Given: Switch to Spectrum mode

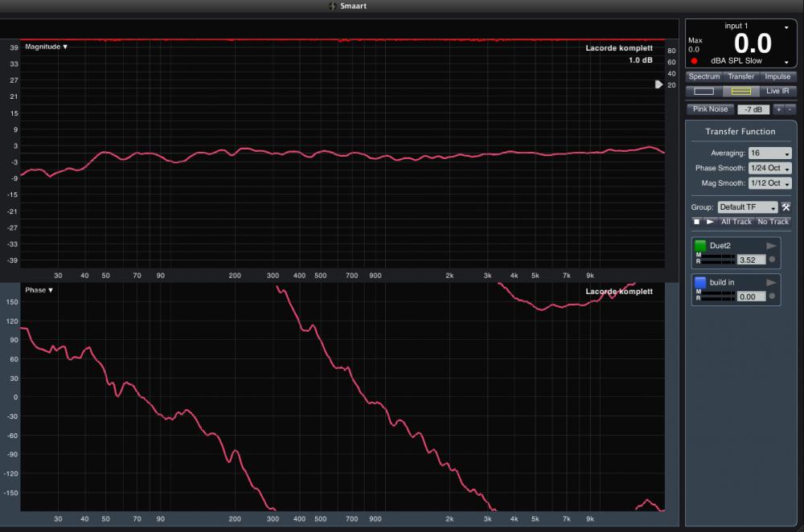Looking at the screenshot, I should click(703, 76).
